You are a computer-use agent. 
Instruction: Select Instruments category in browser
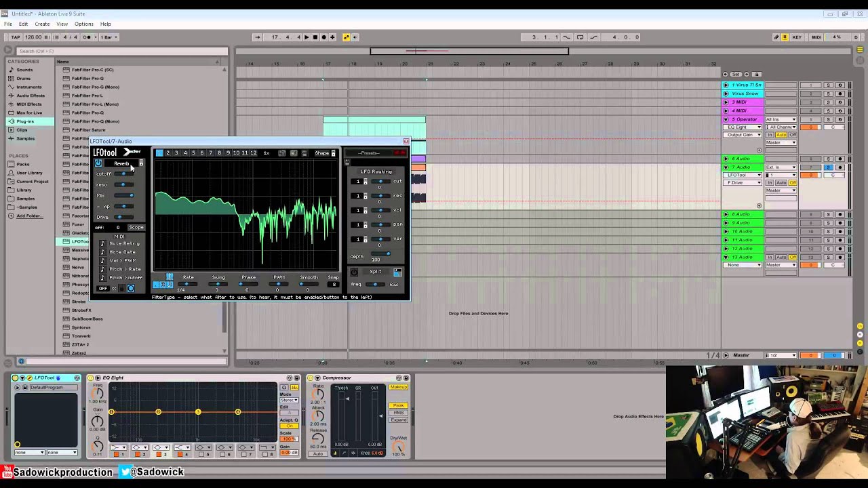29,87
